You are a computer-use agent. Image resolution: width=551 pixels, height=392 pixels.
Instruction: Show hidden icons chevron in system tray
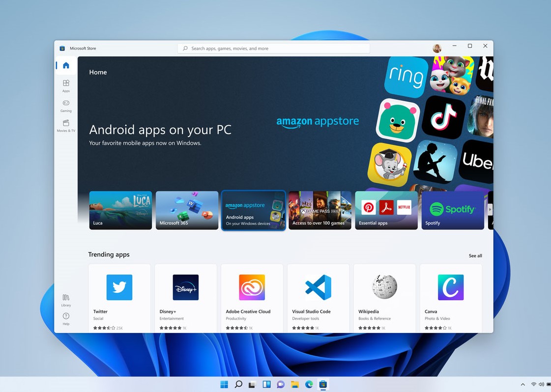[x=523, y=385]
